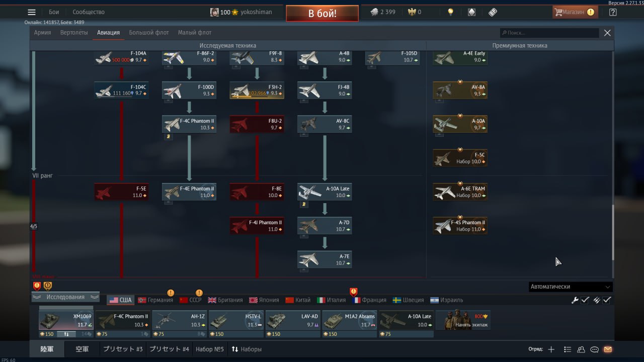Switch to the Малый флот tab
Viewport: 644px width, 362px height.
point(195,33)
